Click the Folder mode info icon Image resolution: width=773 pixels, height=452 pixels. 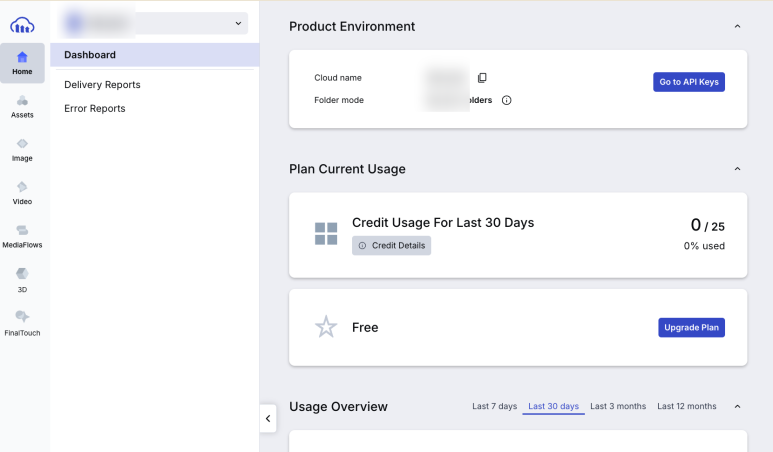pyautogui.click(x=506, y=100)
